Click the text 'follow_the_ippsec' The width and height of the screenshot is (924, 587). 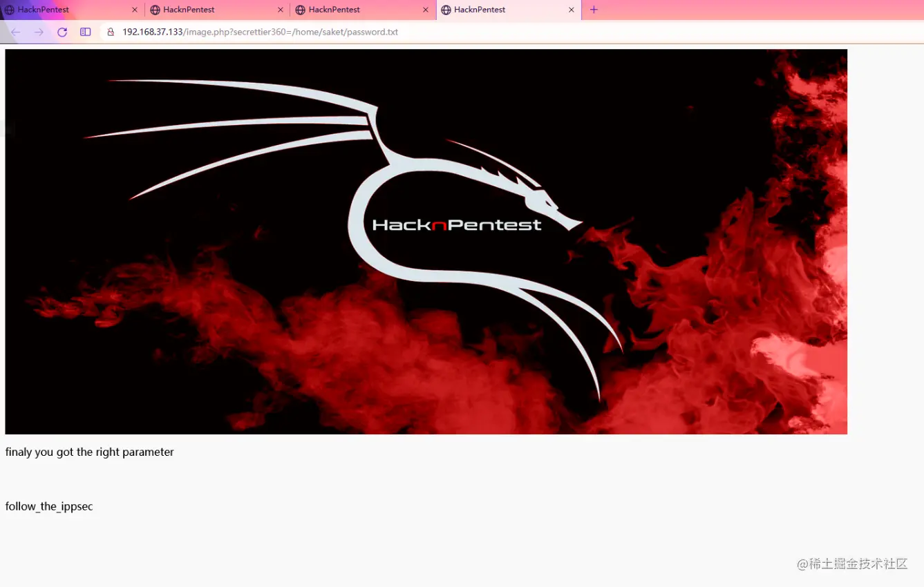coord(49,506)
